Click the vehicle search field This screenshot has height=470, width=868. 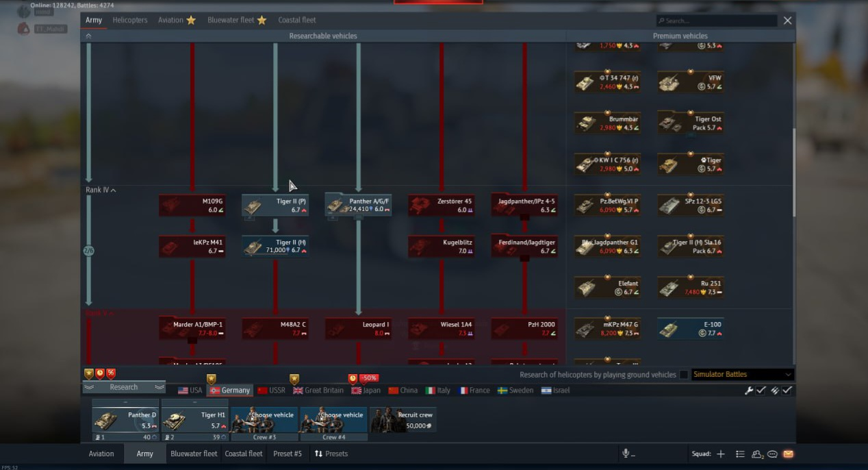(x=717, y=21)
